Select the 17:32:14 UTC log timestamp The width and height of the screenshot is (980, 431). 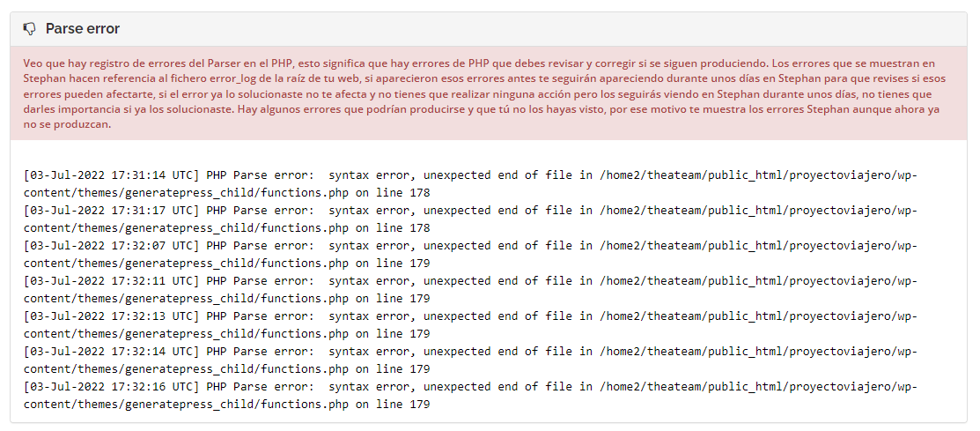tap(111, 352)
